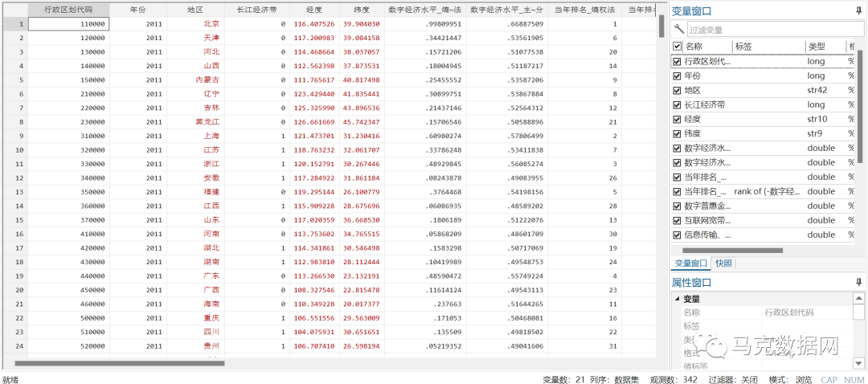The height and width of the screenshot is (384, 868).
Task: Select row number 24 header
Action: pyautogui.click(x=14, y=346)
